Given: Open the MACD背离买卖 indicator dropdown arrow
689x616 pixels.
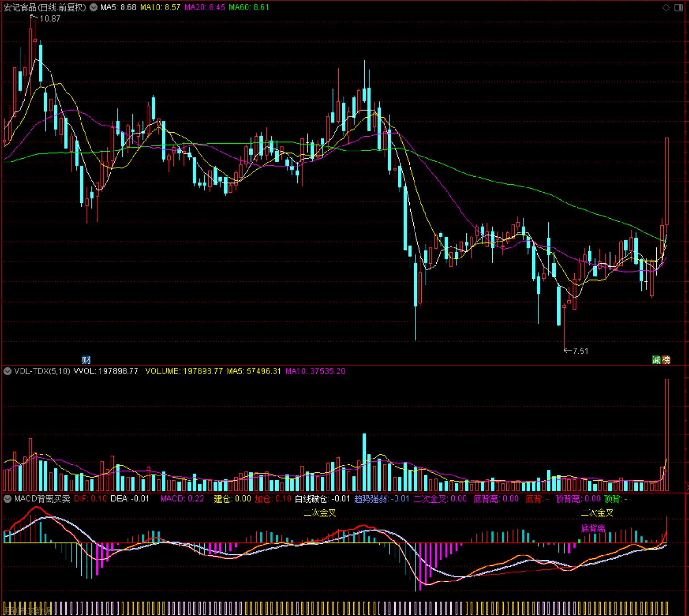Looking at the screenshot, I should [7, 499].
